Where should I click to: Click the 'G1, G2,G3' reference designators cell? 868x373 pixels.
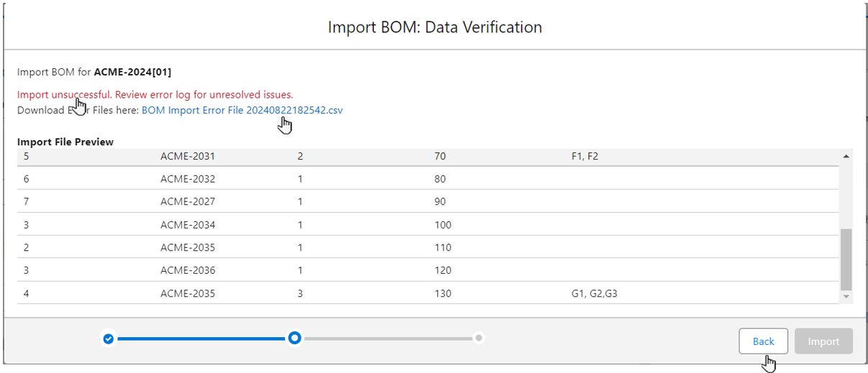pos(594,294)
